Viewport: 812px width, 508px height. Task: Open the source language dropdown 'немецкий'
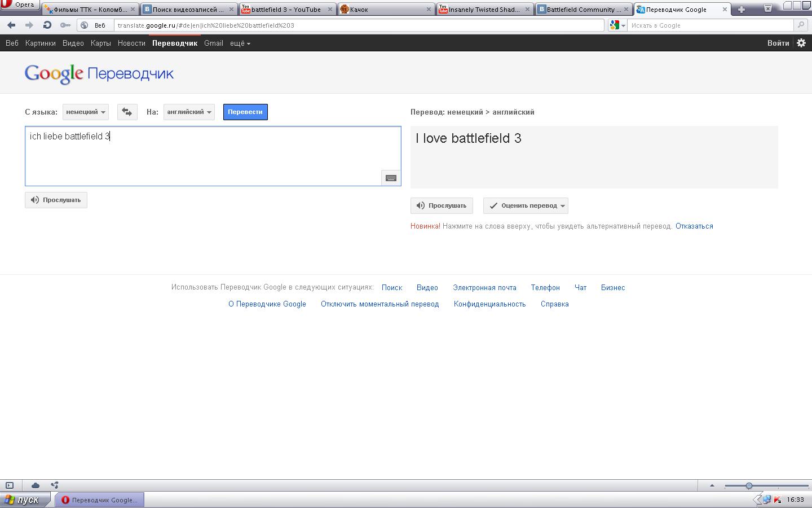pyautogui.click(x=86, y=112)
